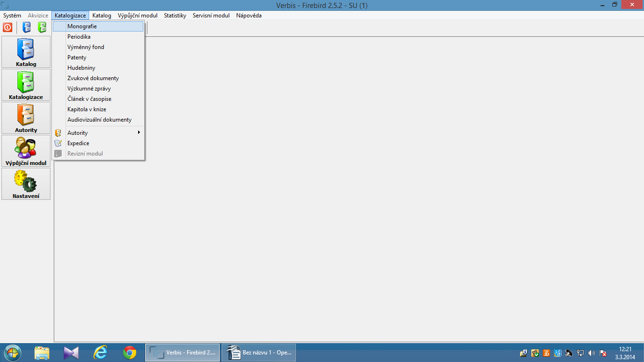This screenshot has height=362, width=644.
Task: Click the info folder tray icon
Action: click(x=524, y=353)
